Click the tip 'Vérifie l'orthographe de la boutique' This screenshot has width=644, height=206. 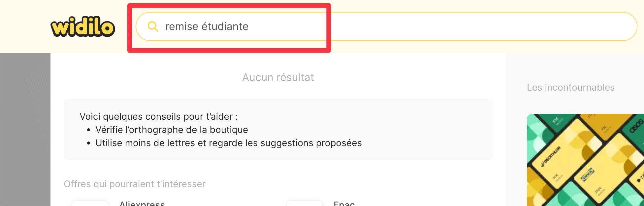click(x=172, y=130)
